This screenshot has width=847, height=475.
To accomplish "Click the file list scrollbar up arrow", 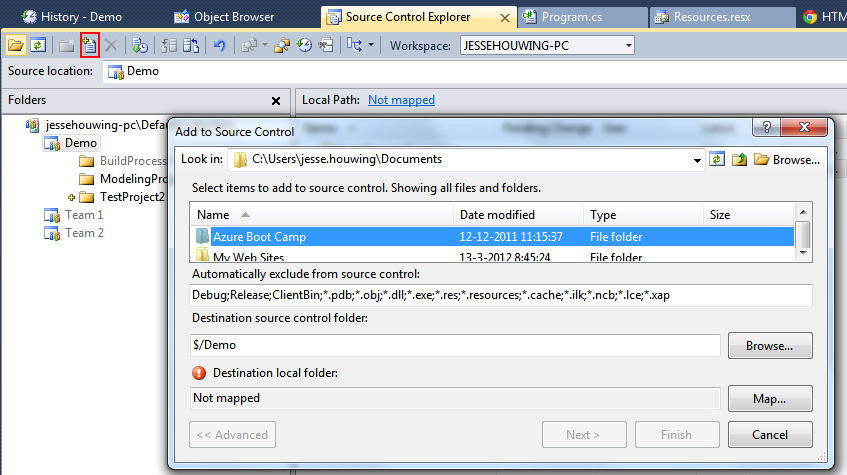I will 803,212.
